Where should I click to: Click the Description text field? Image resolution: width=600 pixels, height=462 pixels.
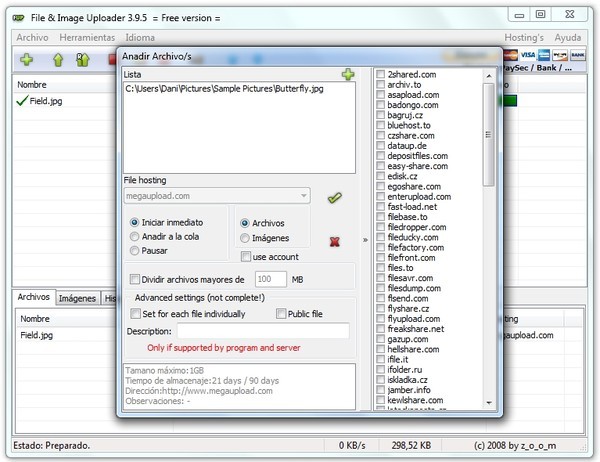[x=263, y=331]
